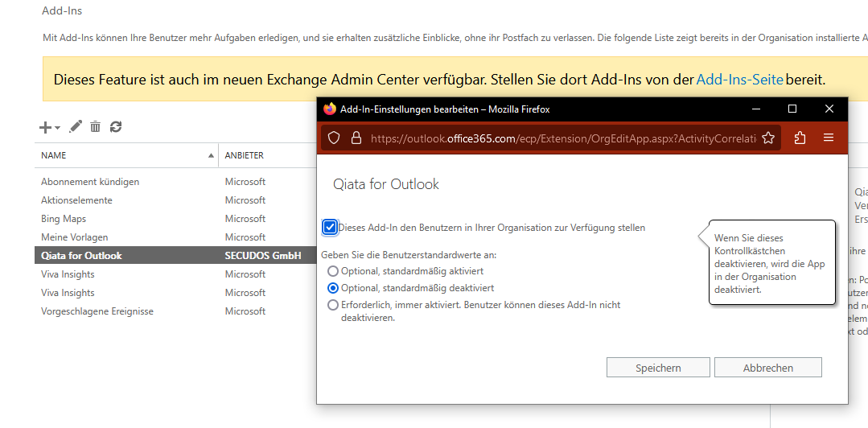Select Erforderlich, immer aktiviert option
Screen dimensions: 868x428
(x=333, y=305)
